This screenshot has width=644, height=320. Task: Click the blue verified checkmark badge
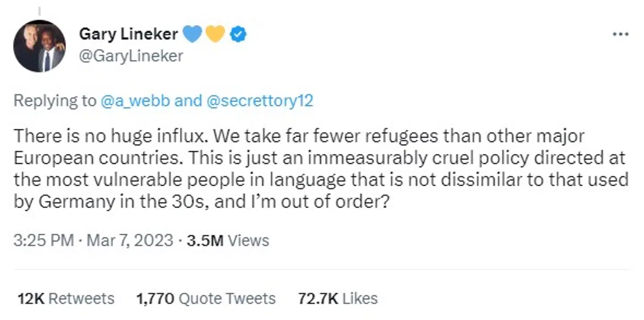237,34
